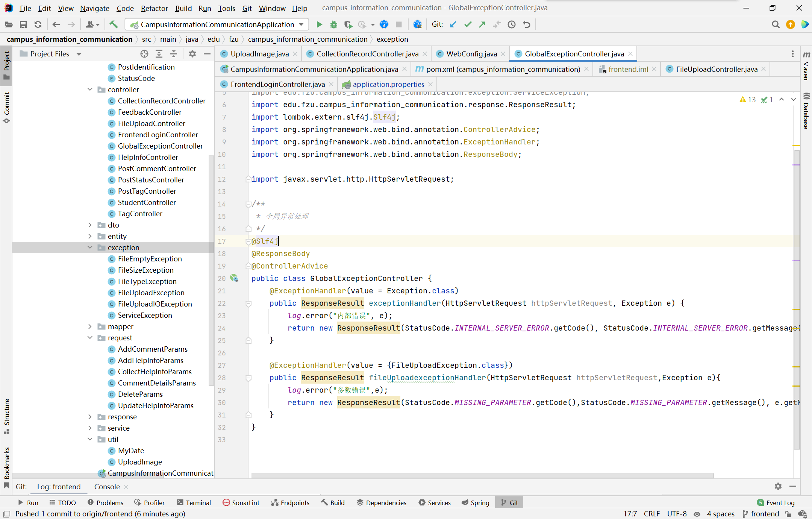Open the run configuration dropdown

pos(301,24)
